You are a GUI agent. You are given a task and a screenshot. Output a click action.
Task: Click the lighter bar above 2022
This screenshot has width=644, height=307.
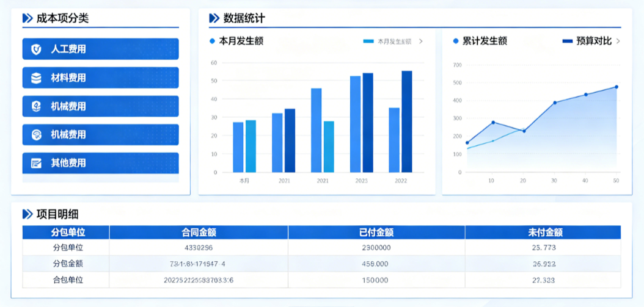pyautogui.click(x=394, y=140)
